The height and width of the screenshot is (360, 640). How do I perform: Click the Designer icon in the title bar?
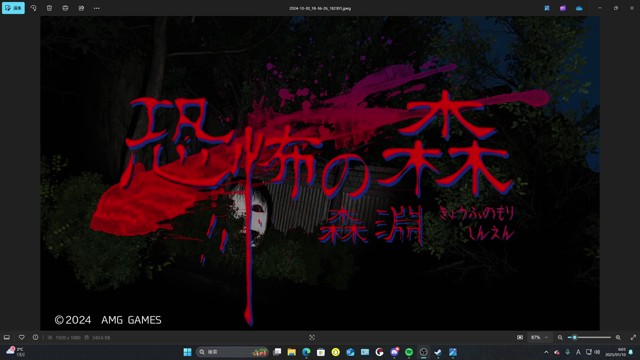click(547, 8)
